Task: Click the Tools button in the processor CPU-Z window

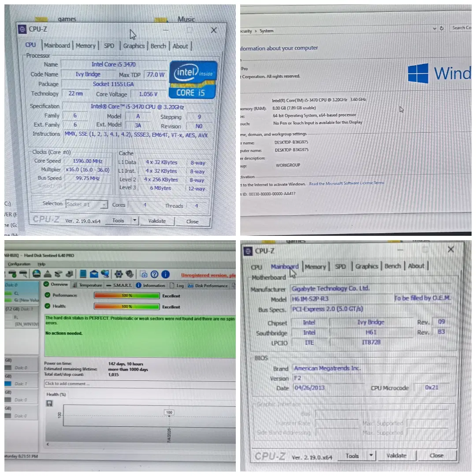Action: coord(118,220)
